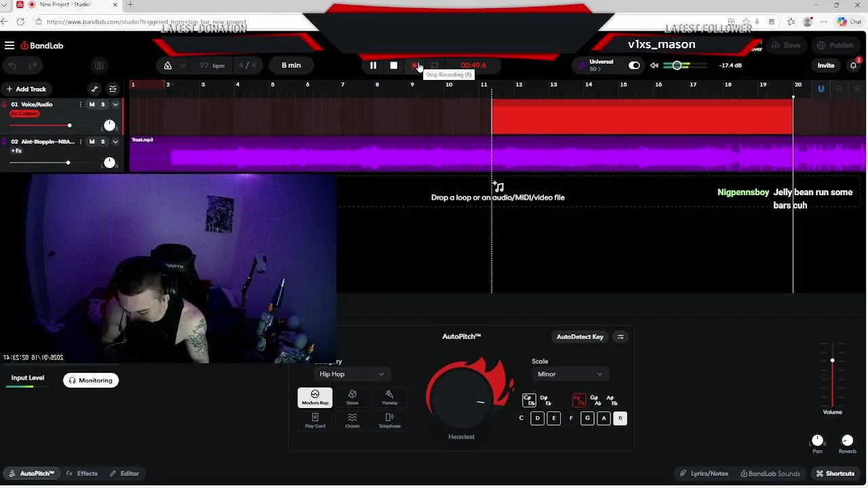
Task: Expand the 01 Voice/Audio track chevron
Action: [x=115, y=104]
